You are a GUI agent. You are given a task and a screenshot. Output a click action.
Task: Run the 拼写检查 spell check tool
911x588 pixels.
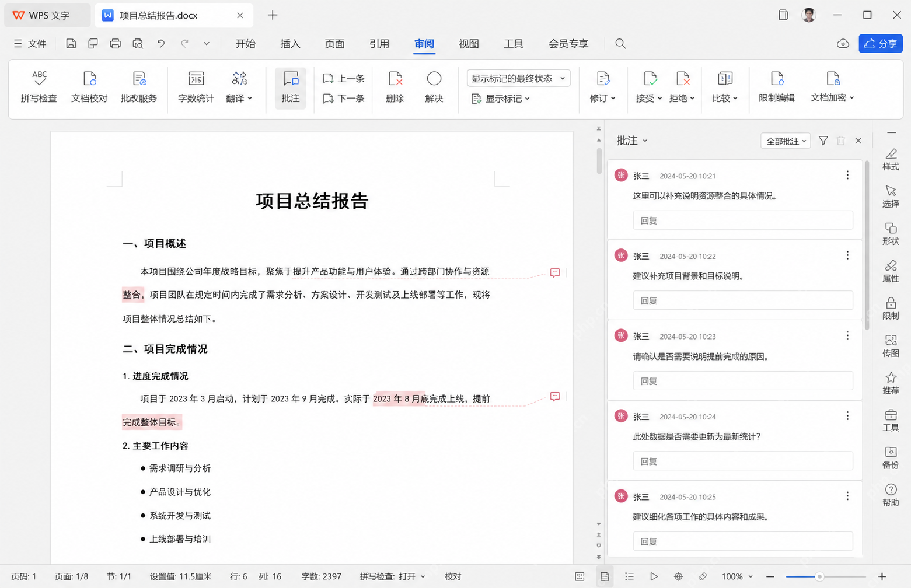point(39,87)
